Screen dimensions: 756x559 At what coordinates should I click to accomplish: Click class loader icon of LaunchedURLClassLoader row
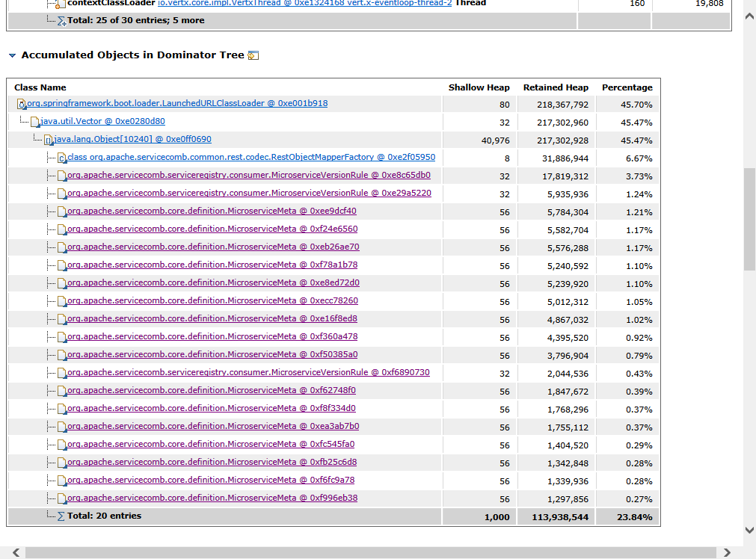(x=21, y=104)
